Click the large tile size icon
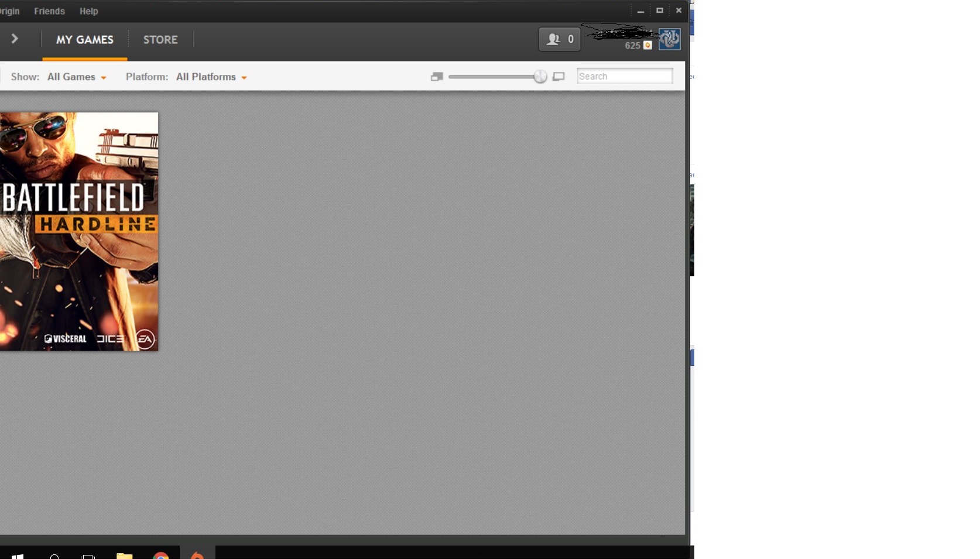This screenshot has height=559, width=980. 558,77
